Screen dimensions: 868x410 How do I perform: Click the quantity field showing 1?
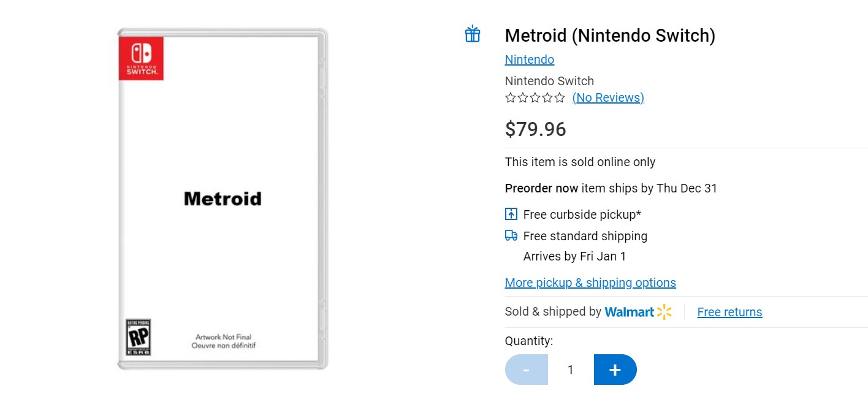tap(571, 370)
